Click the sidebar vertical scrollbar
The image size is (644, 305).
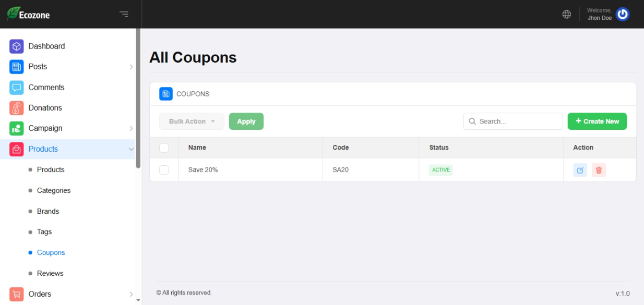(138, 99)
